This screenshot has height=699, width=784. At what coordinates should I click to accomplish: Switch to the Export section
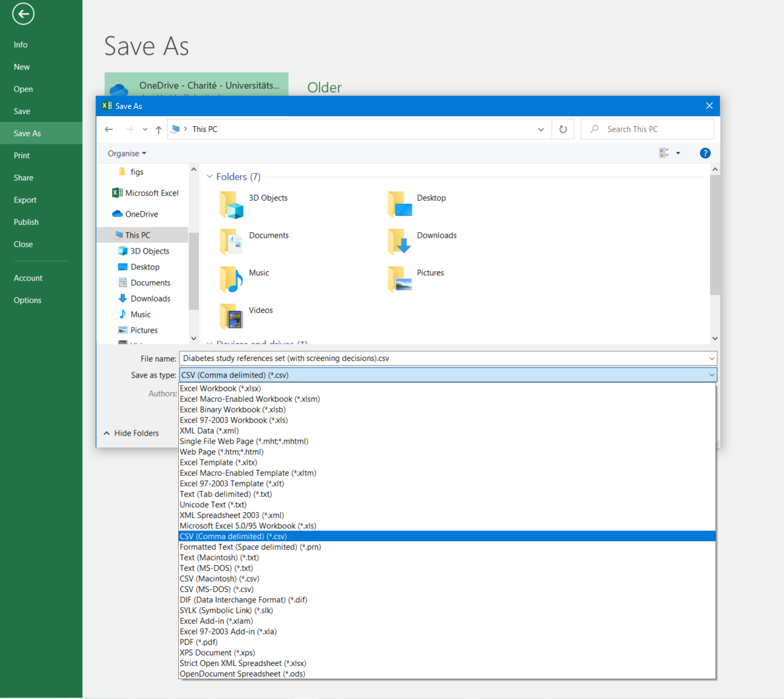24,199
